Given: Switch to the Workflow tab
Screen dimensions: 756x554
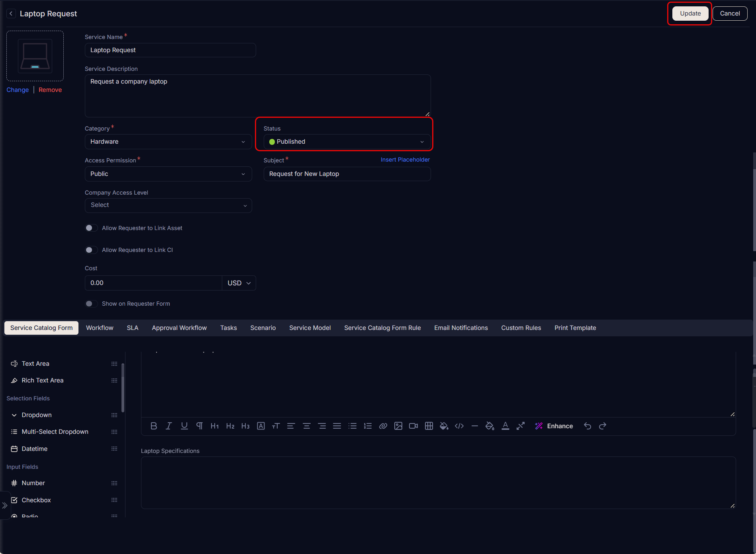Looking at the screenshot, I should pos(100,328).
